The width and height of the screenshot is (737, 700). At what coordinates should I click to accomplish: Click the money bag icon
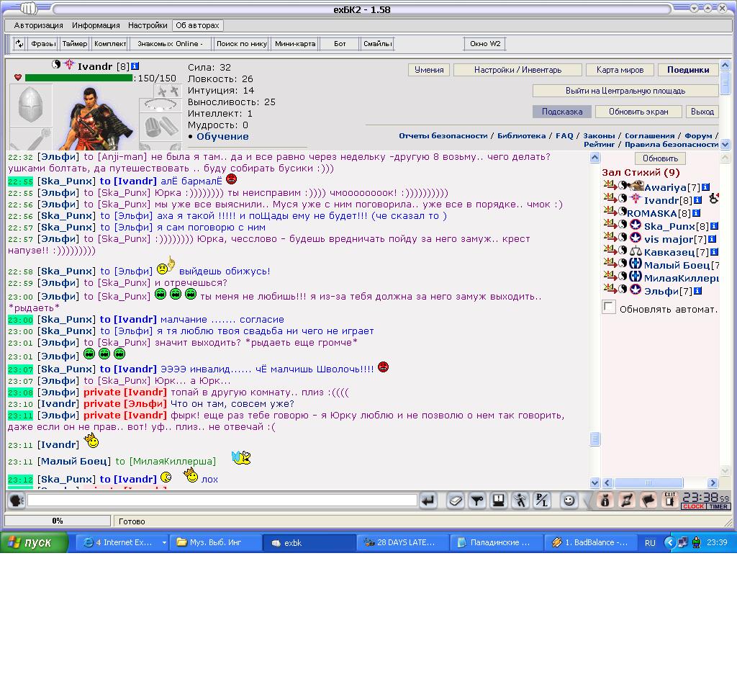pyautogui.click(x=605, y=501)
